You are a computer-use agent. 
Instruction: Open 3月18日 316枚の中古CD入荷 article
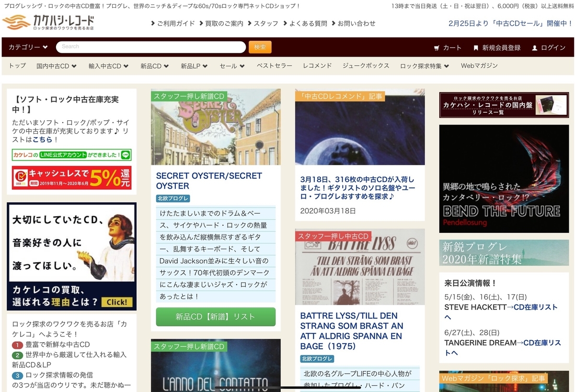pos(357,188)
